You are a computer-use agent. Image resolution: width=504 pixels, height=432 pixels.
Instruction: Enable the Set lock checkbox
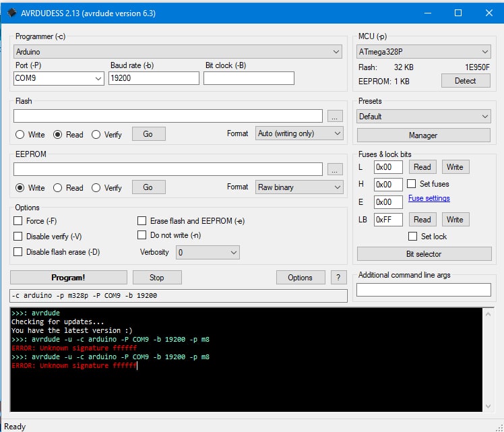pyautogui.click(x=413, y=237)
